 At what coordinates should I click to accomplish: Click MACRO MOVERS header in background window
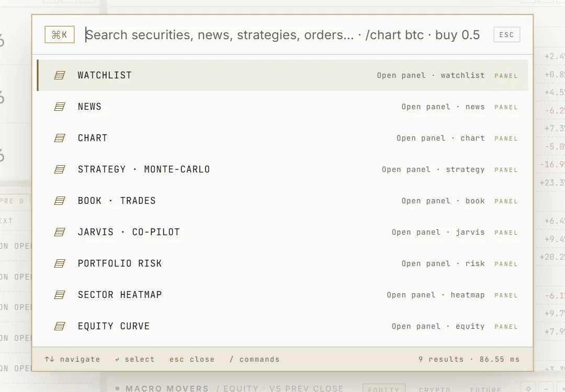coord(167,388)
